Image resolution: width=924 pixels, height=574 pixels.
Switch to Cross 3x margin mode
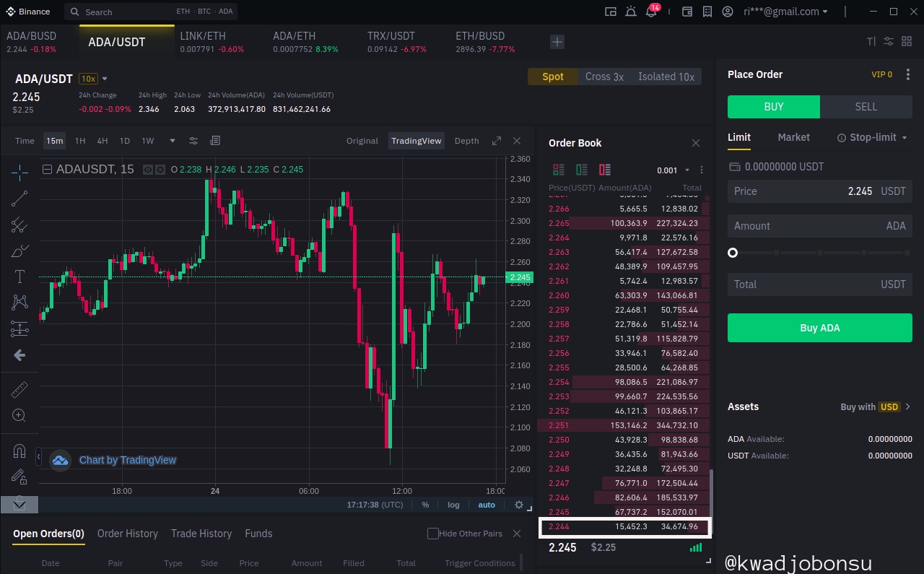pyautogui.click(x=604, y=77)
